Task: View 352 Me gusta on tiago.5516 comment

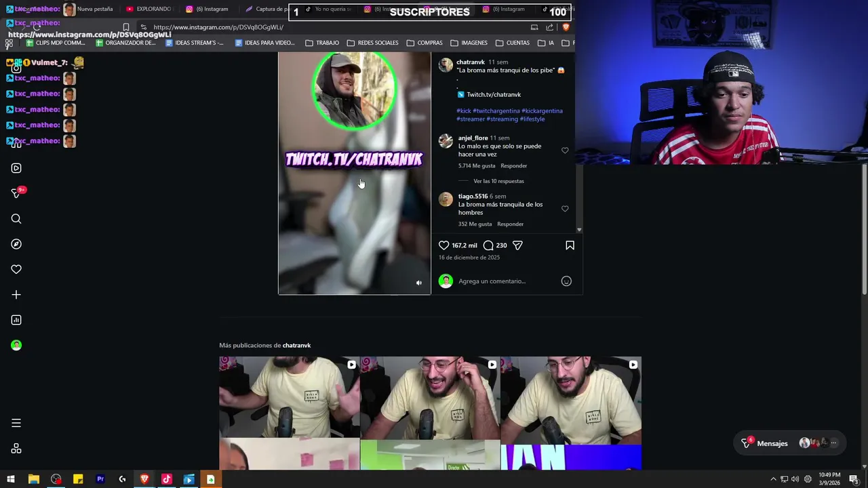Action: point(475,224)
